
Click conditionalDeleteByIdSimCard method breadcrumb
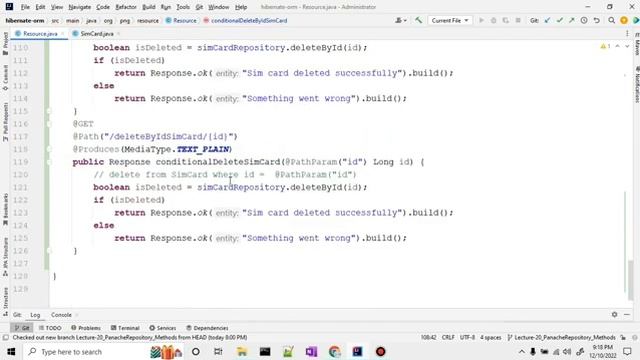(x=245, y=20)
